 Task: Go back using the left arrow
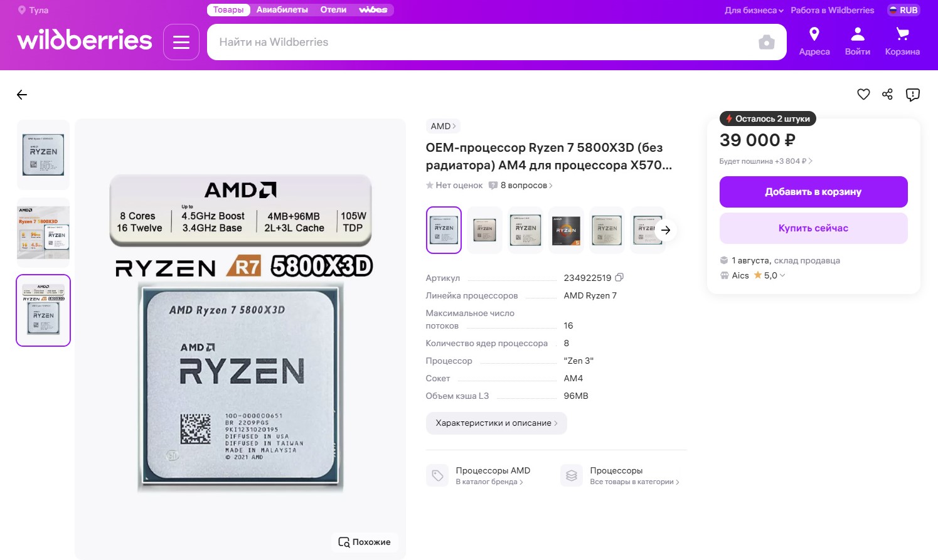pyautogui.click(x=22, y=95)
